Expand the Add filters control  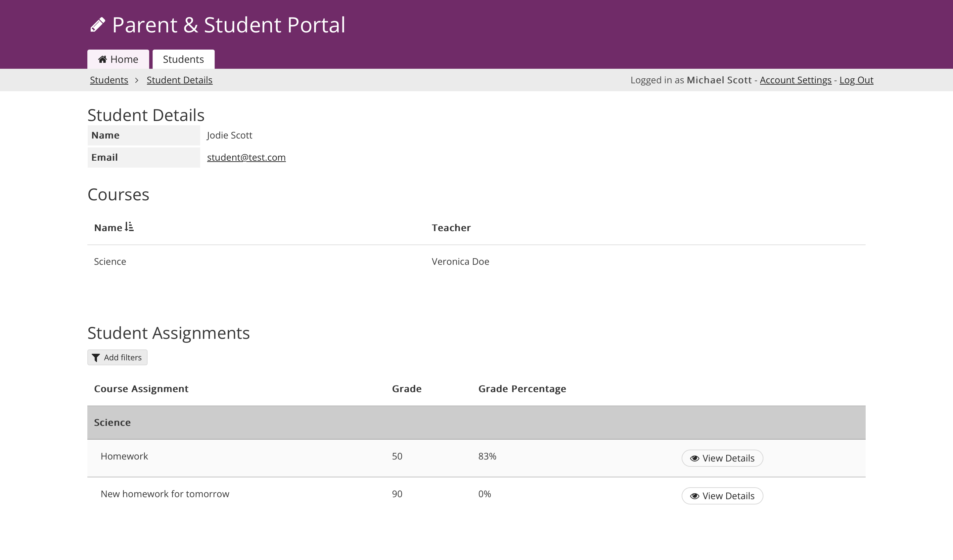pyautogui.click(x=117, y=357)
